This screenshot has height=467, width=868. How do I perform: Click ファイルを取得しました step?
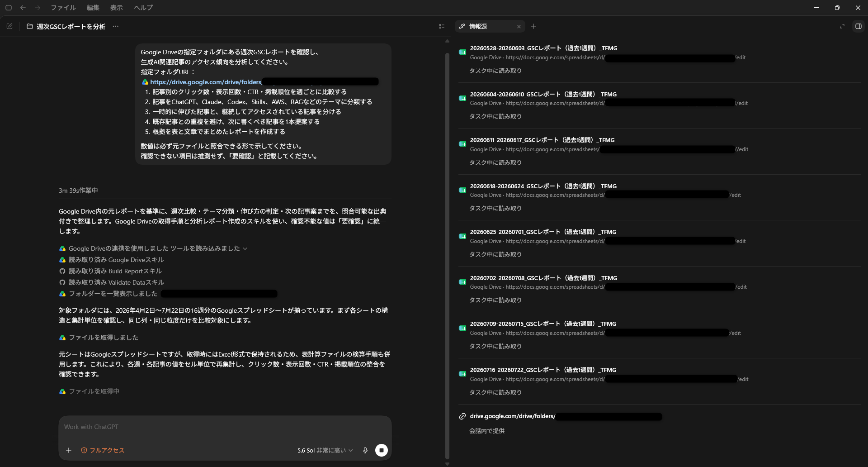click(104, 338)
